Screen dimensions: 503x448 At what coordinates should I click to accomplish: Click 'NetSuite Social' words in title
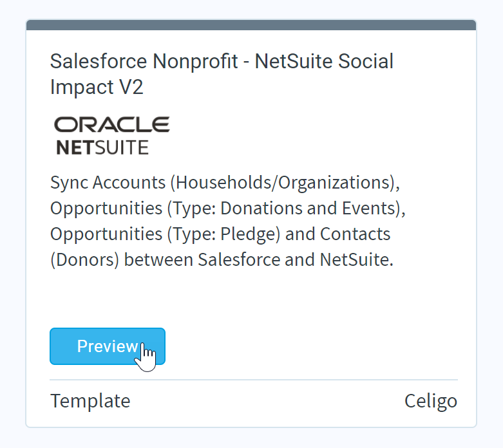tap(324, 61)
